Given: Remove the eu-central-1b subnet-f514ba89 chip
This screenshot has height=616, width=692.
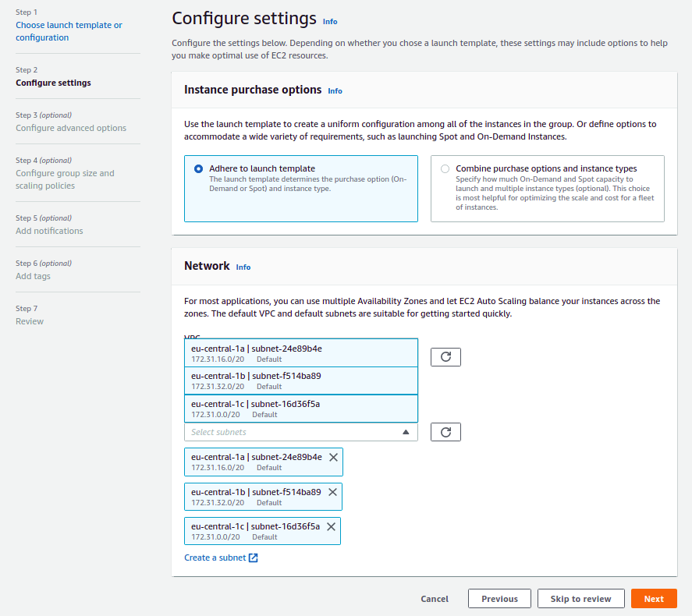Looking at the screenshot, I should 332,493.
